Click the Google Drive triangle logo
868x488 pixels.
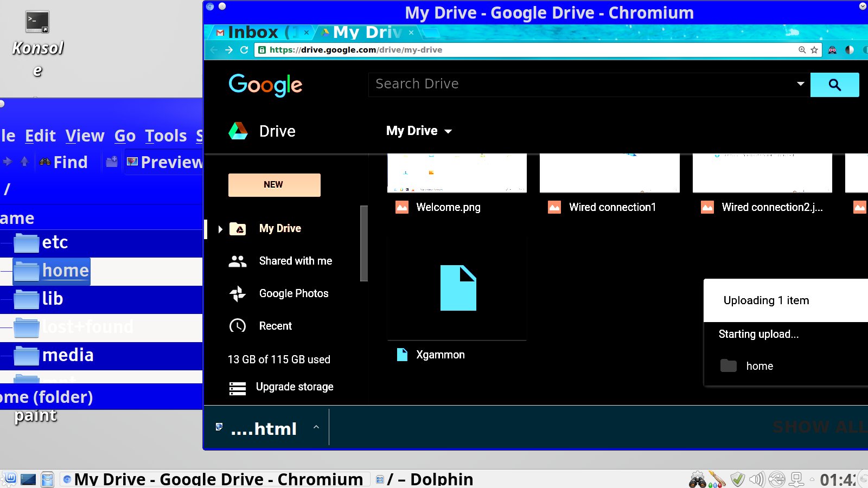coord(238,131)
